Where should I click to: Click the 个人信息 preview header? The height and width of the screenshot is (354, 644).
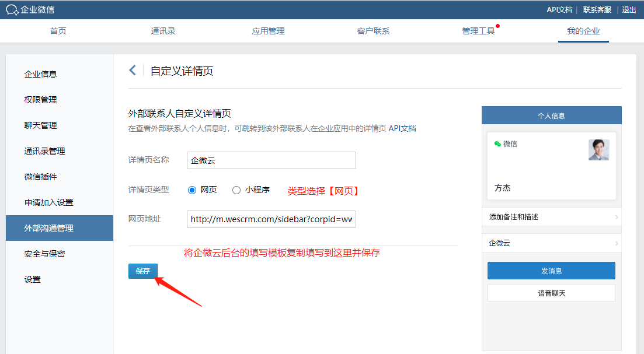552,115
